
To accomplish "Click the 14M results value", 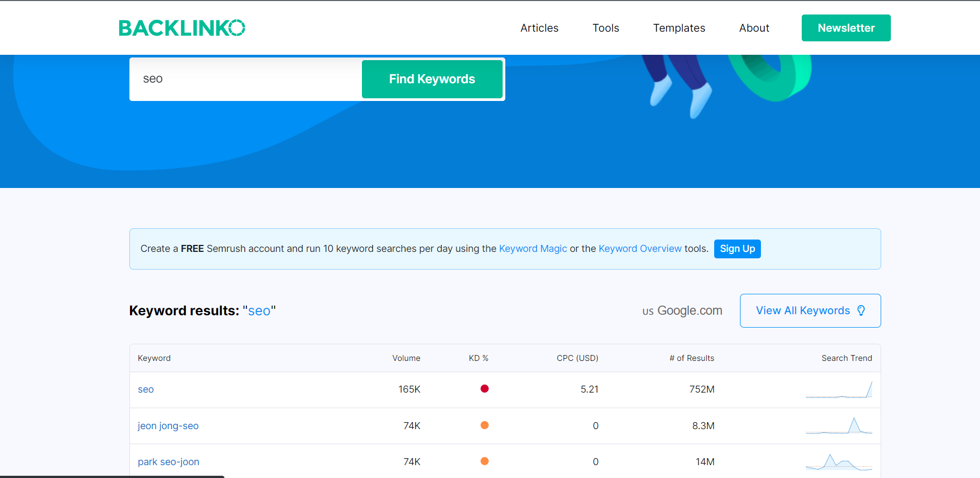I will pyautogui.click(x=705, y=462).
